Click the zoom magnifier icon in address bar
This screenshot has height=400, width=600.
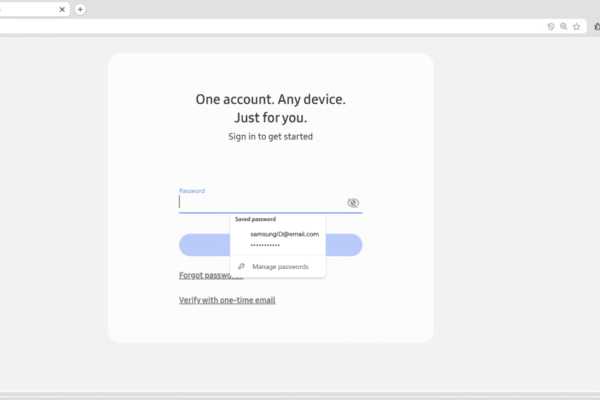564,27
